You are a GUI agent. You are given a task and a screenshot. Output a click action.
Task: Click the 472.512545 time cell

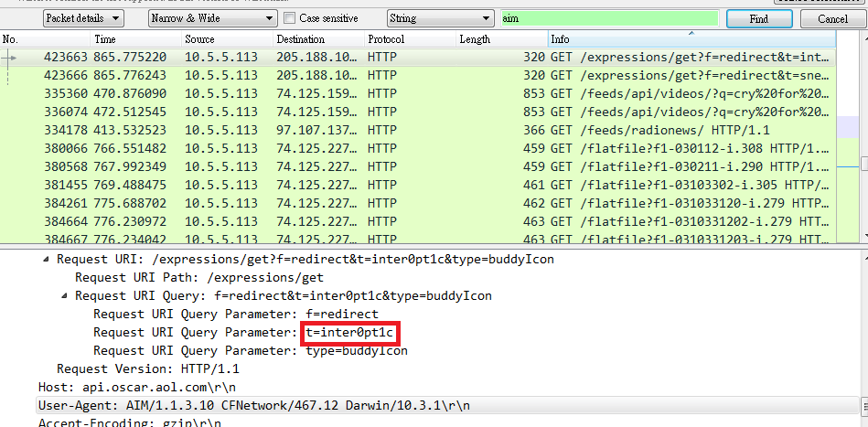point(130,112)
